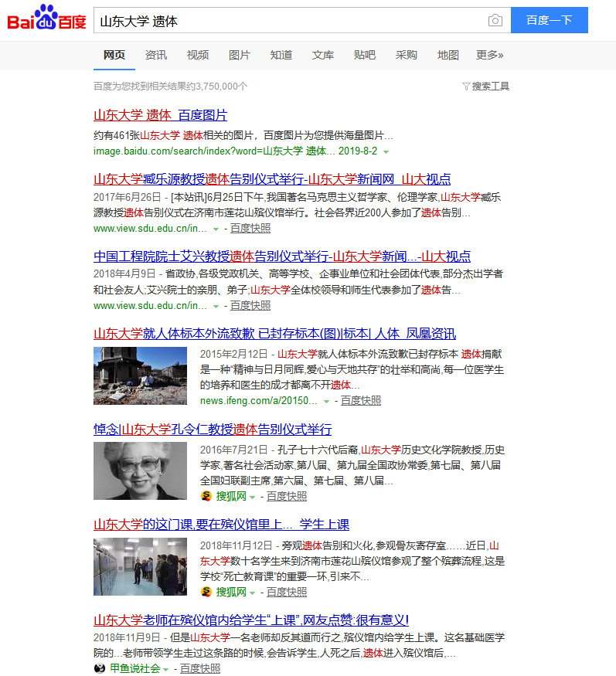Open 搜索工具 filter

[x=485, y=87]
